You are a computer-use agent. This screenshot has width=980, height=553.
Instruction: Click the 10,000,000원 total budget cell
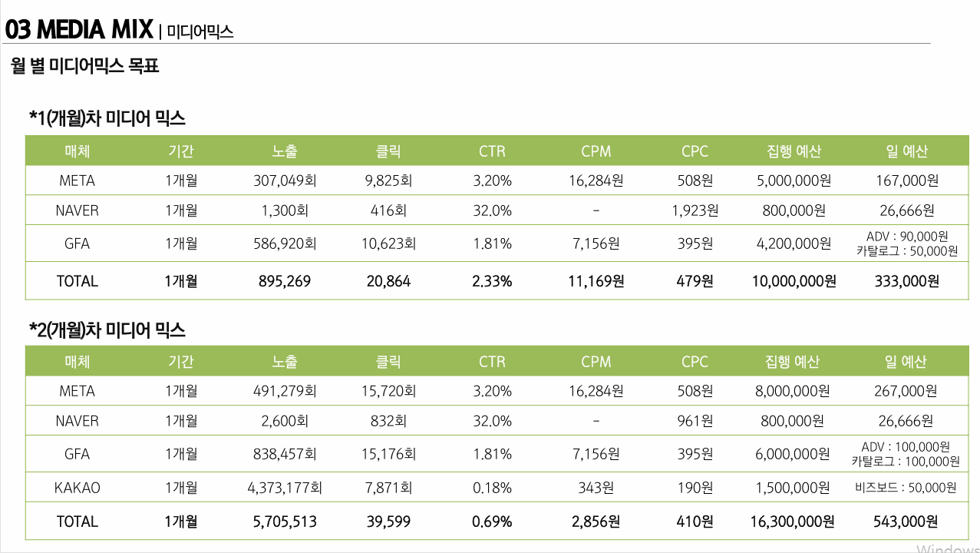[x=794, y=281]
